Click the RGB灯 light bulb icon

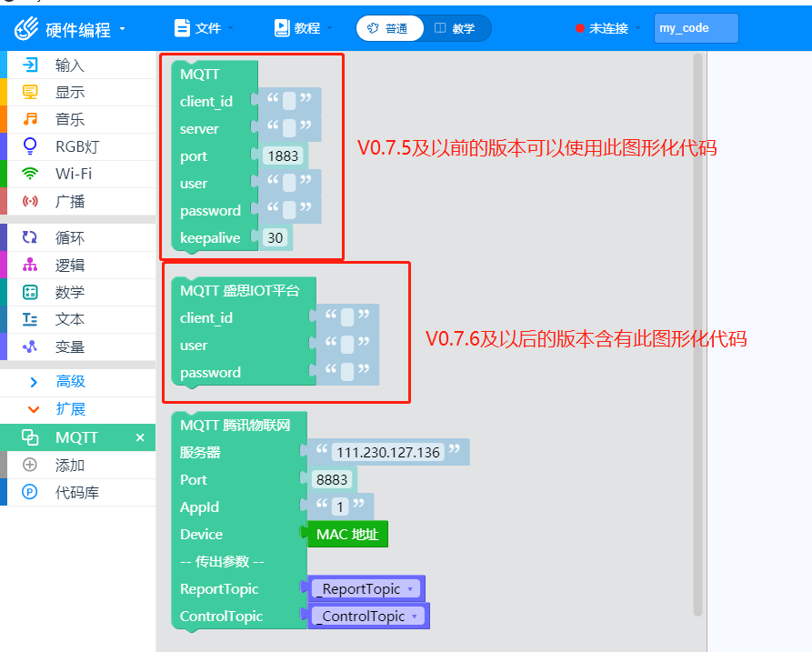[30, 146]
